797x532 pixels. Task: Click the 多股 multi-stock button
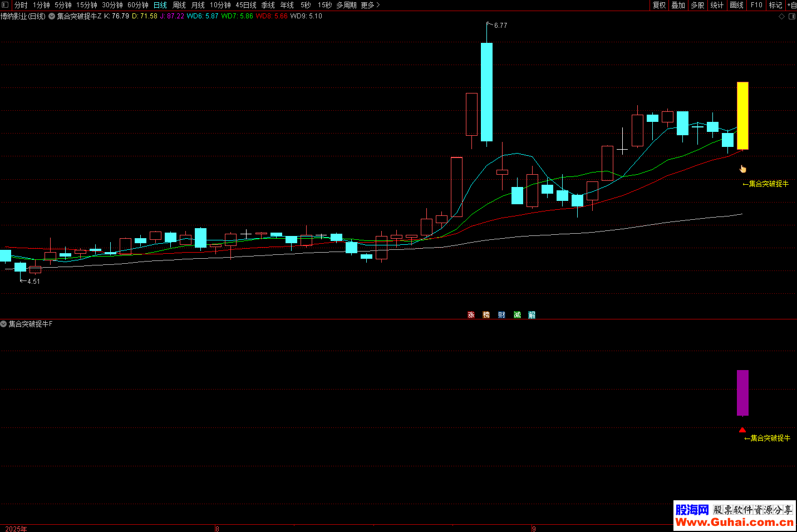[697, 5]
